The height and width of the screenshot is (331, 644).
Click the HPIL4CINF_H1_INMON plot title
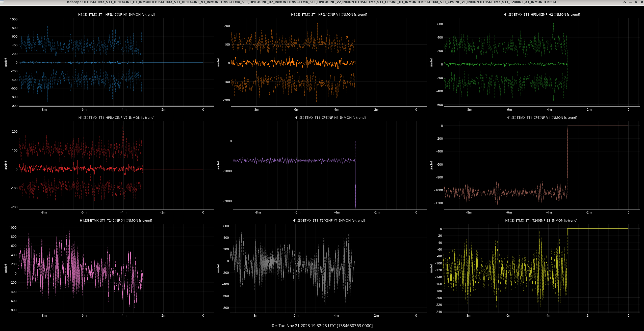point(116,15)
